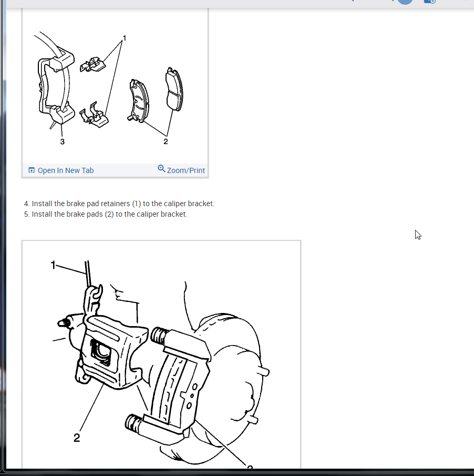Select the upper brake pad retainer clip
Image resolution: width=474 pixels, height=476 pixels.
click(93, 64)
